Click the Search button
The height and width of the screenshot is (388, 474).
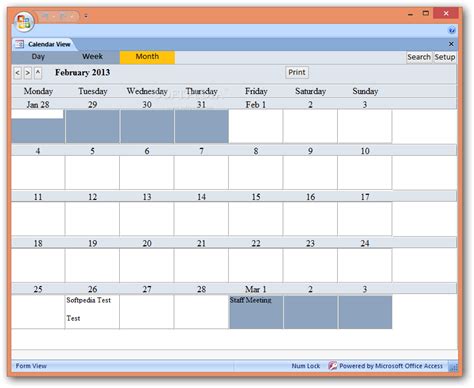click(419, 57)
